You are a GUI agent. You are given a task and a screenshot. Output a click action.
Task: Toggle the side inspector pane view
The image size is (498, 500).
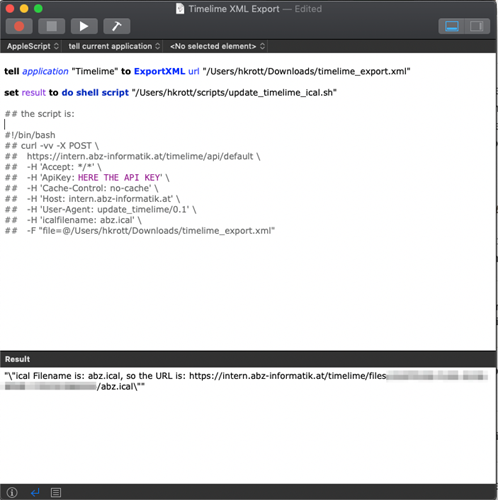tap(477, 26)
